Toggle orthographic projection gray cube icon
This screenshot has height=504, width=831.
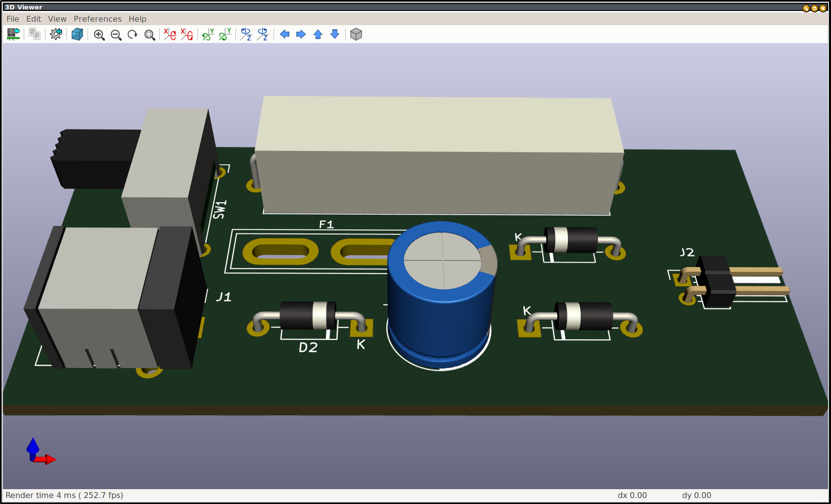356,34
